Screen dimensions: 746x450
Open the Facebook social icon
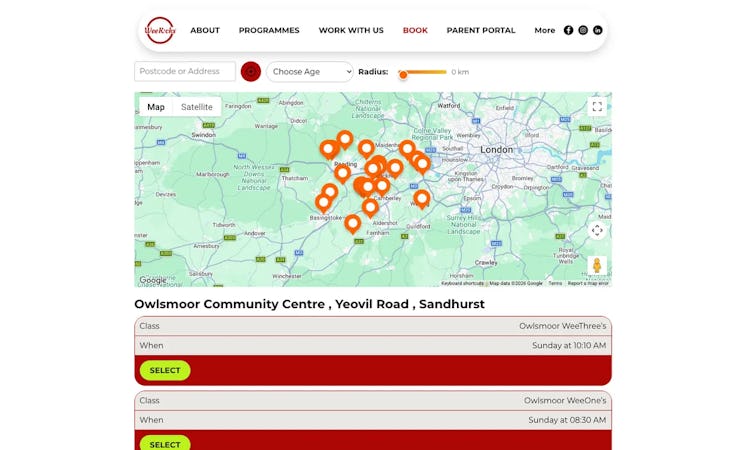coord(569,30)
